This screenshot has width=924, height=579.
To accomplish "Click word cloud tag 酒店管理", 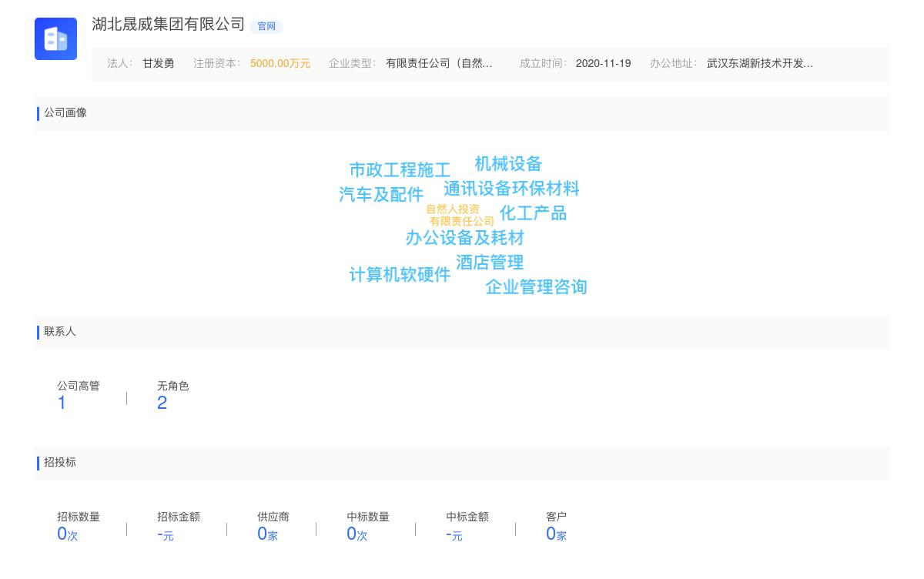I will [x=490, y=263].
